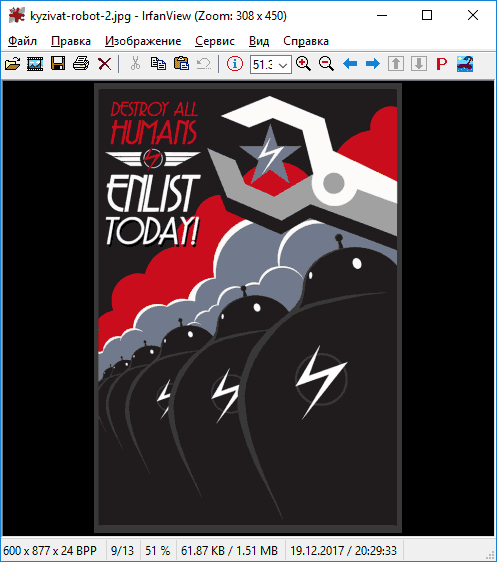Screen dimensions: 497x562
Task: Minimize the IrfanView window
Action: coord(382,15)
